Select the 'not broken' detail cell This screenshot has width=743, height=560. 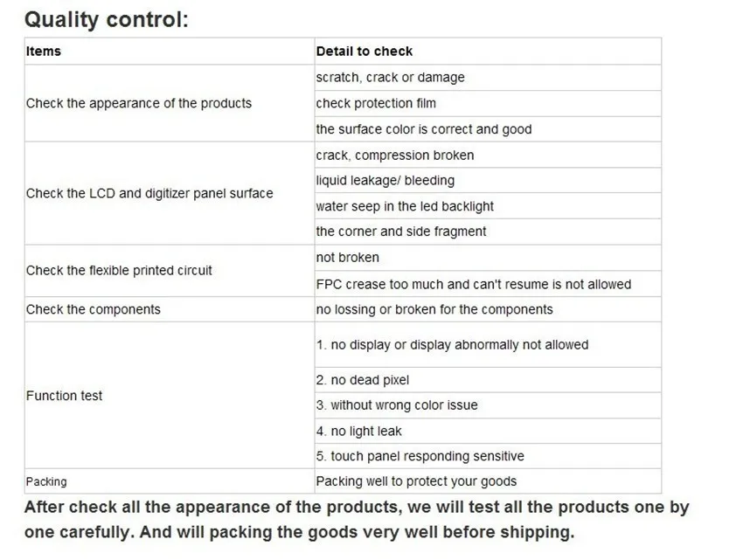coord(488,258)
